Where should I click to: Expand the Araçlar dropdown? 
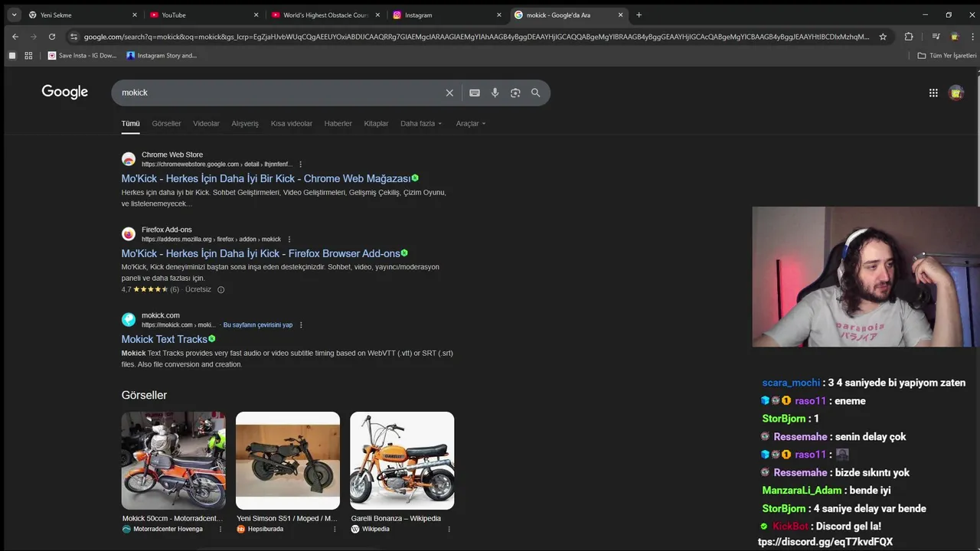click(x=471, y=123)
